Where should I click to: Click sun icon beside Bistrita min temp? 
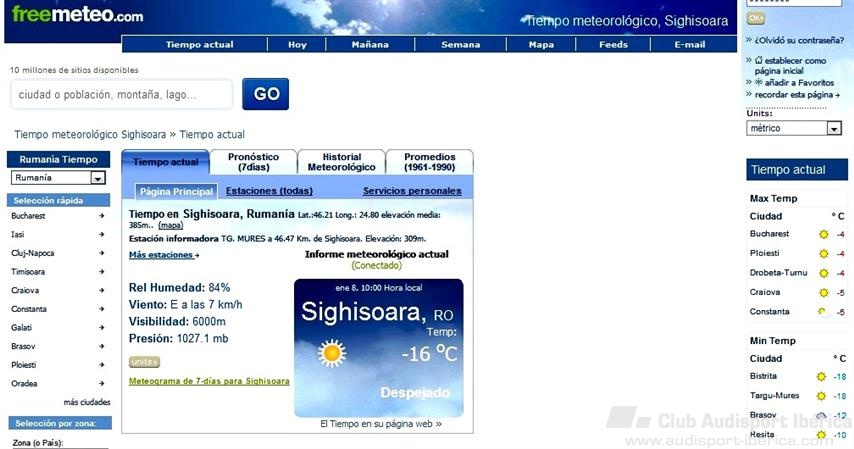tap(821, 377)
